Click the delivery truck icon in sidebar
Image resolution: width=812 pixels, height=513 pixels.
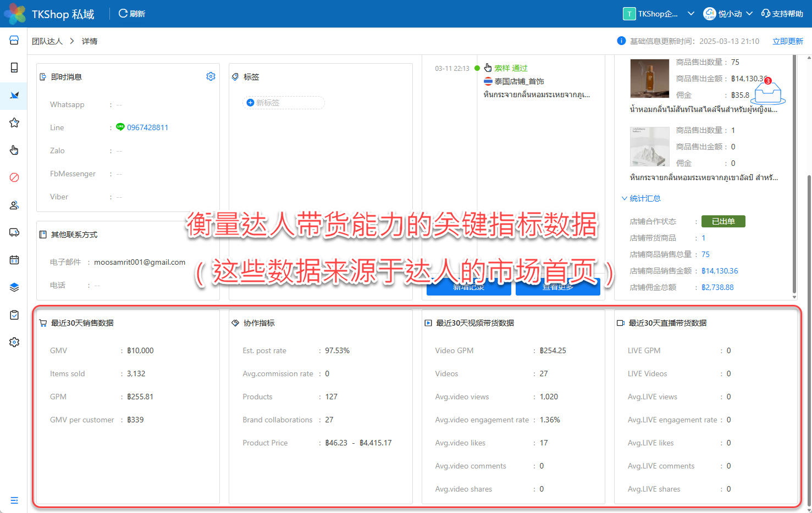(x=14, y=232)
